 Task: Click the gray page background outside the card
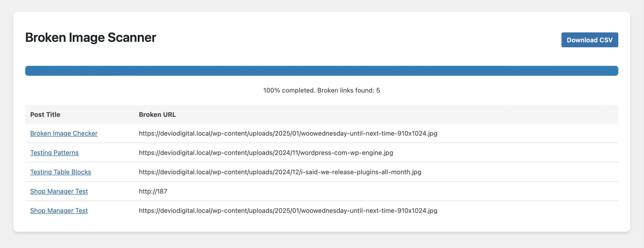point(322,241)
